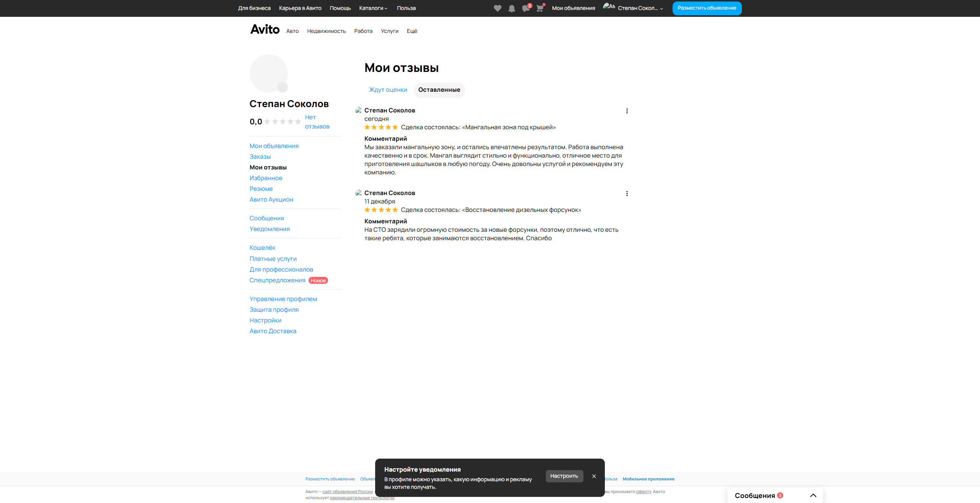Viewport: 980px width, 503px height.
Task: Open Ещё category menu
Action: 412,31
